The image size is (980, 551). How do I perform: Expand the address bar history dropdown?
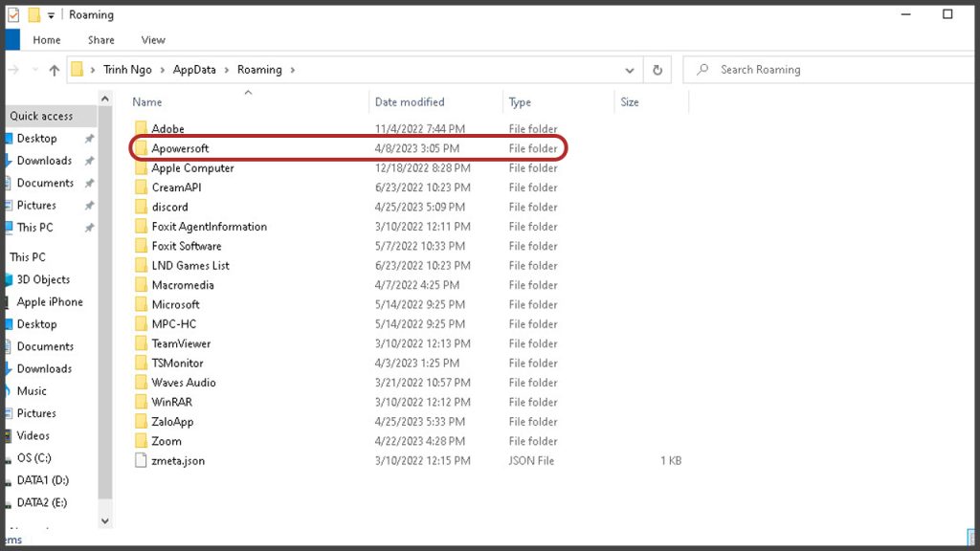pyautogui.click(x=629, y=70)
